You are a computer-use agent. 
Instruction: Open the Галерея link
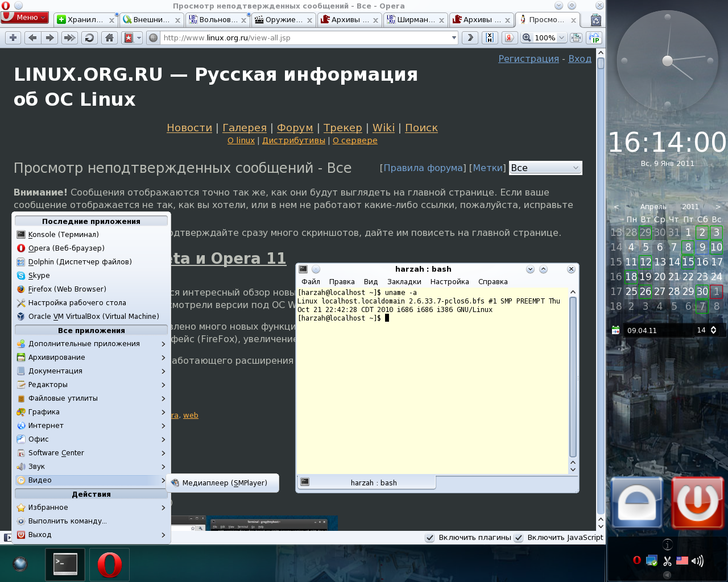point(245,128)
